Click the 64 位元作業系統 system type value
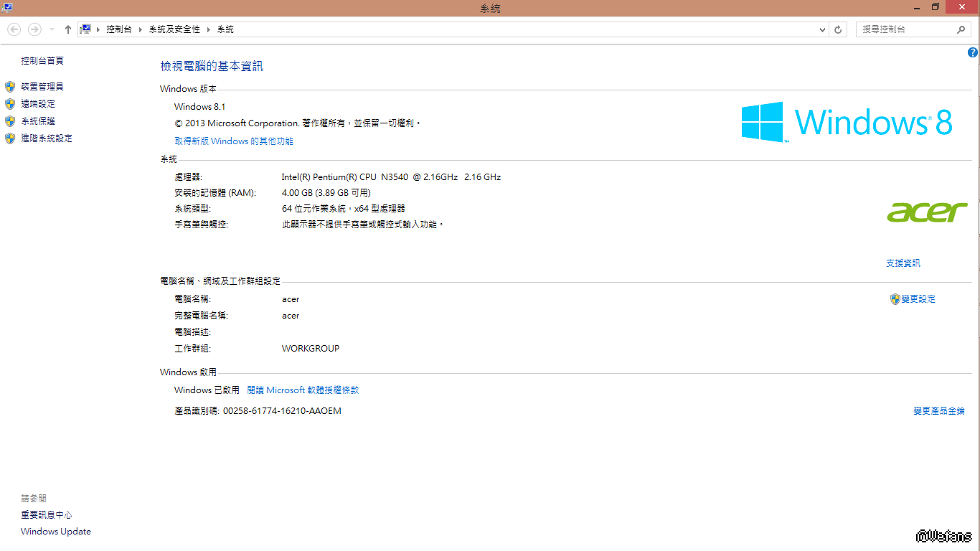Viewport: 980px width, 551px height. (344, 209)
